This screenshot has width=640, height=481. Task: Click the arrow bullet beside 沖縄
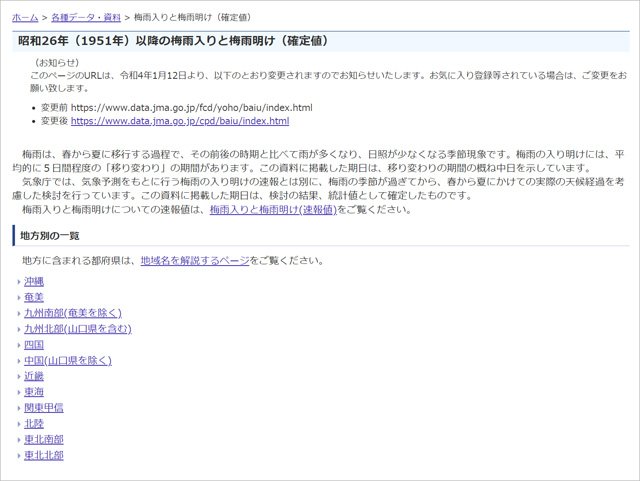click(x=19, y=282)
